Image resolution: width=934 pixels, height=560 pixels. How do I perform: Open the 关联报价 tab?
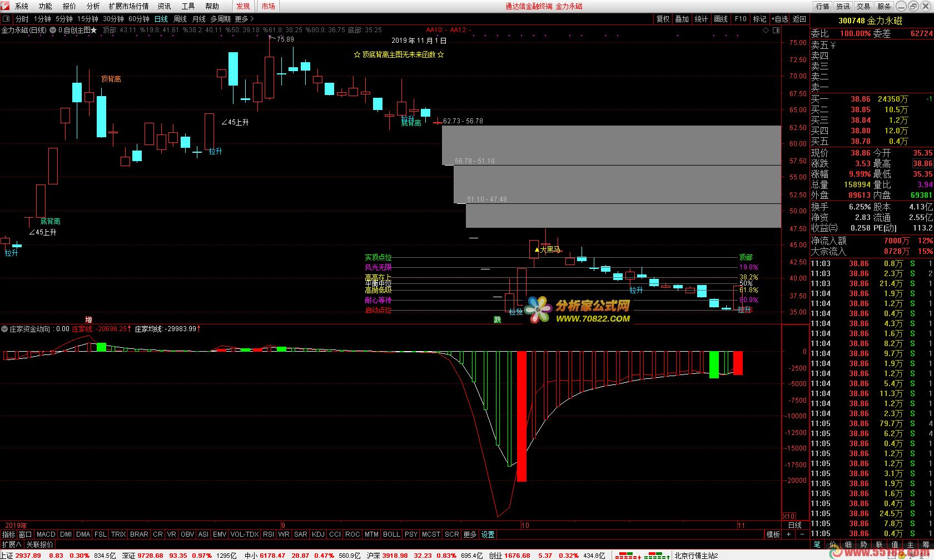(x=40, y=544)
